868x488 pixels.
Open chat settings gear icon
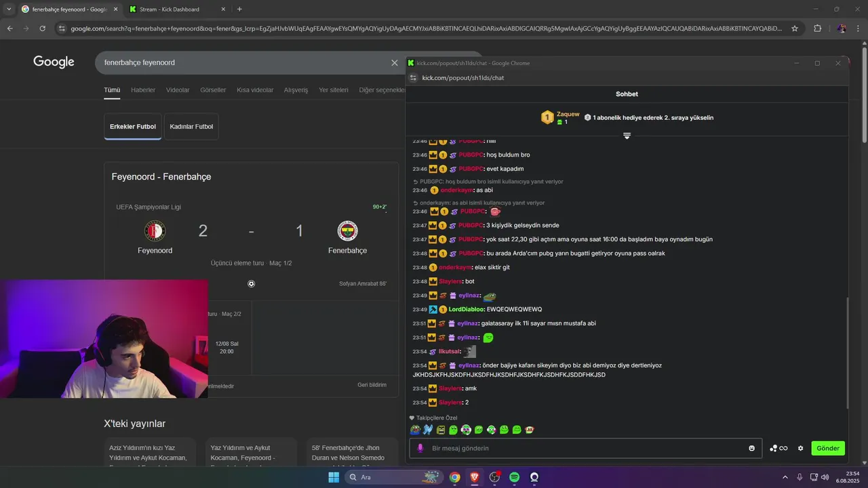point(800,448)
